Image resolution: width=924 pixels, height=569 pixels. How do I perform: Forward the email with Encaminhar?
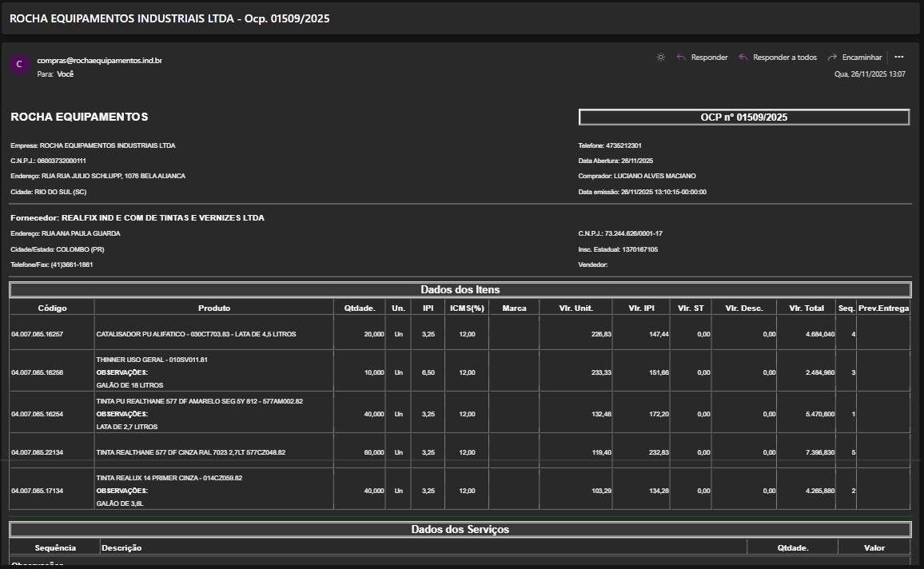(855, 58)
